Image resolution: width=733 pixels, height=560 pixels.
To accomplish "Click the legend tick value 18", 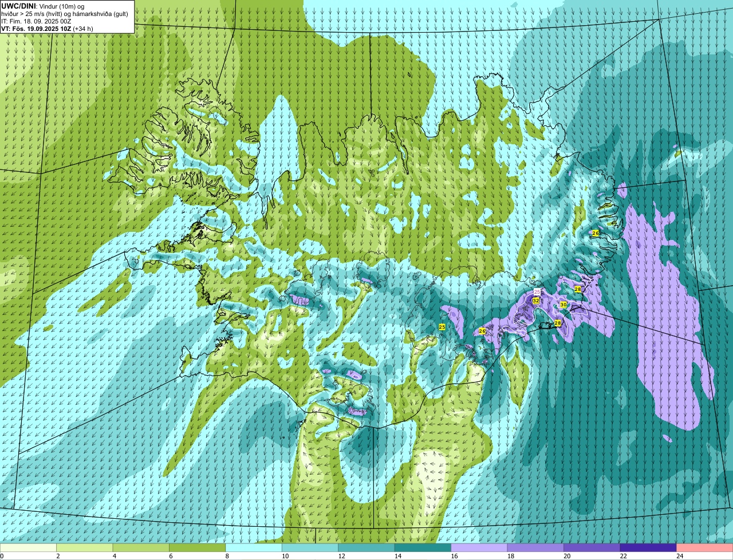I will (x=510, y=556).
